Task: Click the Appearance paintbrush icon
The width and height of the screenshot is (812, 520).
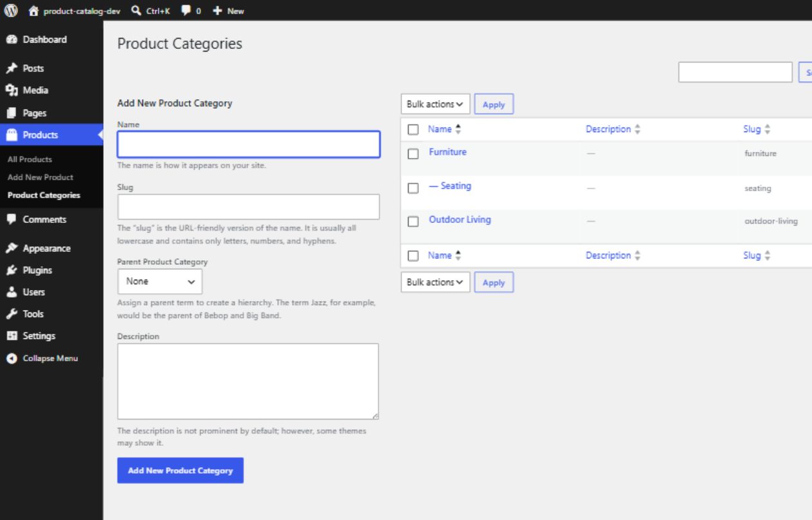Action: [x=12, y=248]
